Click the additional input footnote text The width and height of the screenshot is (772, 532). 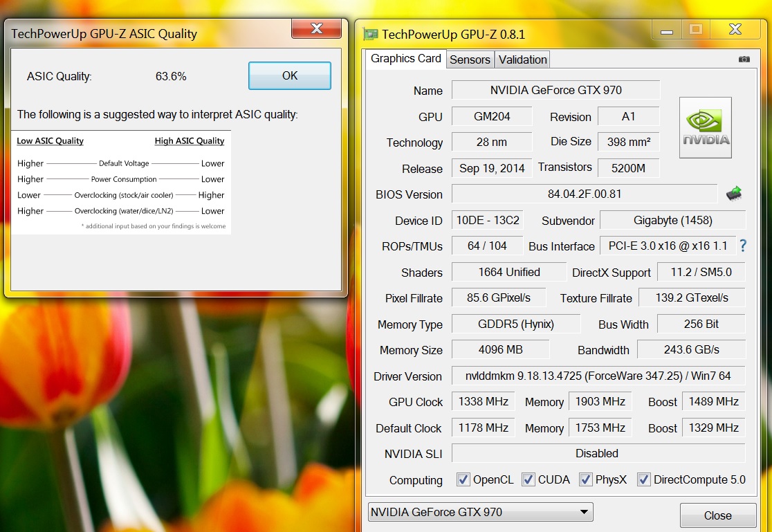154,226
